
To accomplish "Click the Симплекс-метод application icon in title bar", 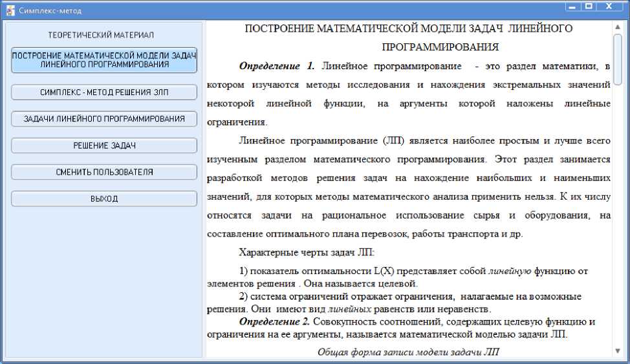I will [x=10, y=10].
